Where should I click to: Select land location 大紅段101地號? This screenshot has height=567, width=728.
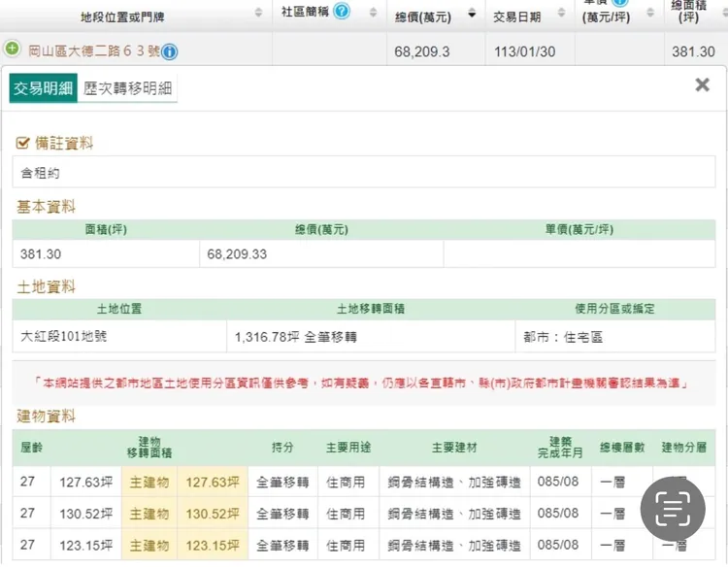click(x=64, y=336)
